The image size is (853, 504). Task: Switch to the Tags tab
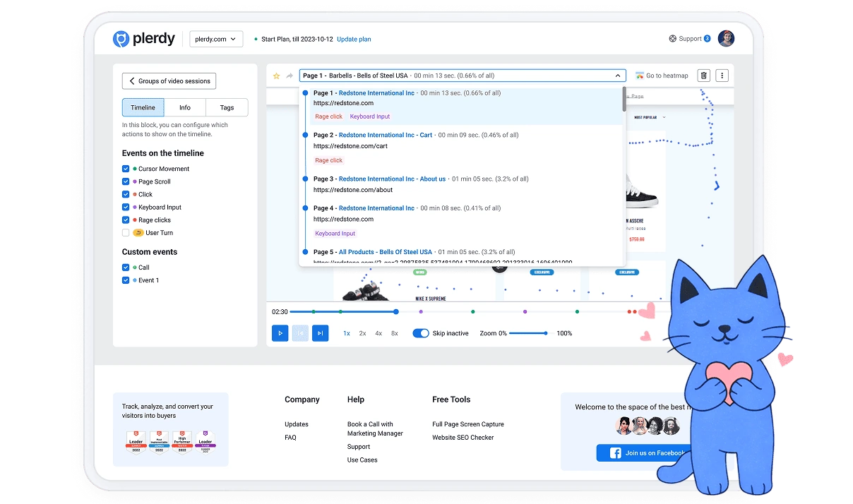tap(227, 107)
